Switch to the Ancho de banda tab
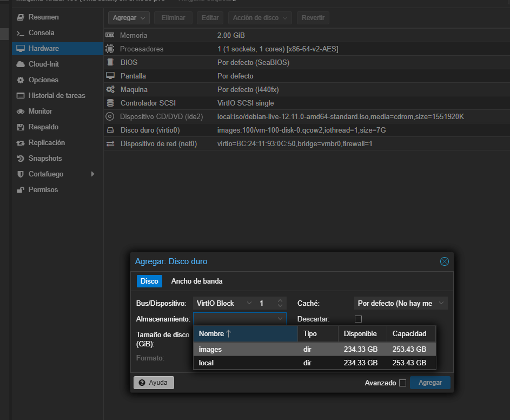 pos(197,281)
